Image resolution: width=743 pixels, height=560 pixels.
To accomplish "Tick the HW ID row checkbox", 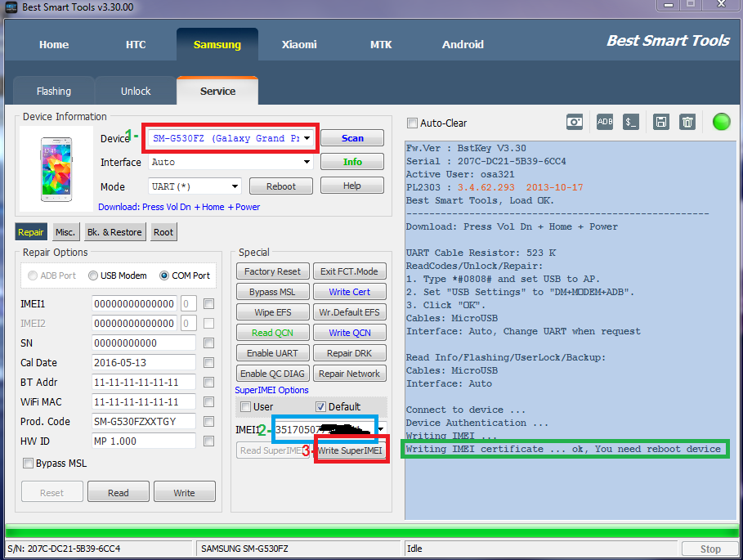I will click(208, 441).
